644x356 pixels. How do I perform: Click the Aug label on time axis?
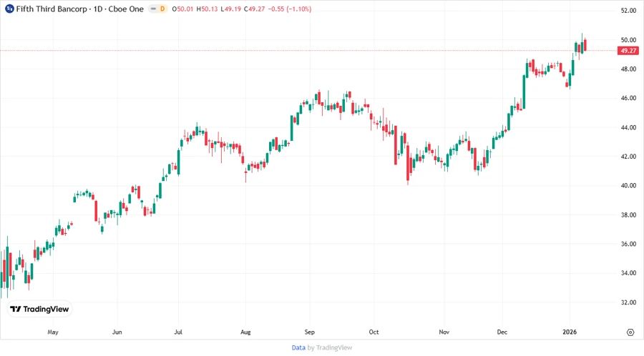(245, 332)
